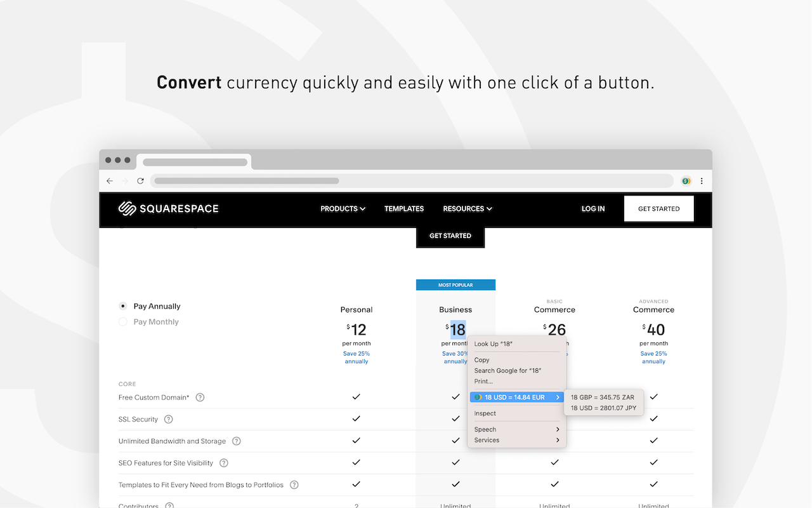The width and height of the screenshot is (812, 508).
Task: Click the Unlimited Bandwidth and Storage help icon
Action: click(x=235, y=441)
